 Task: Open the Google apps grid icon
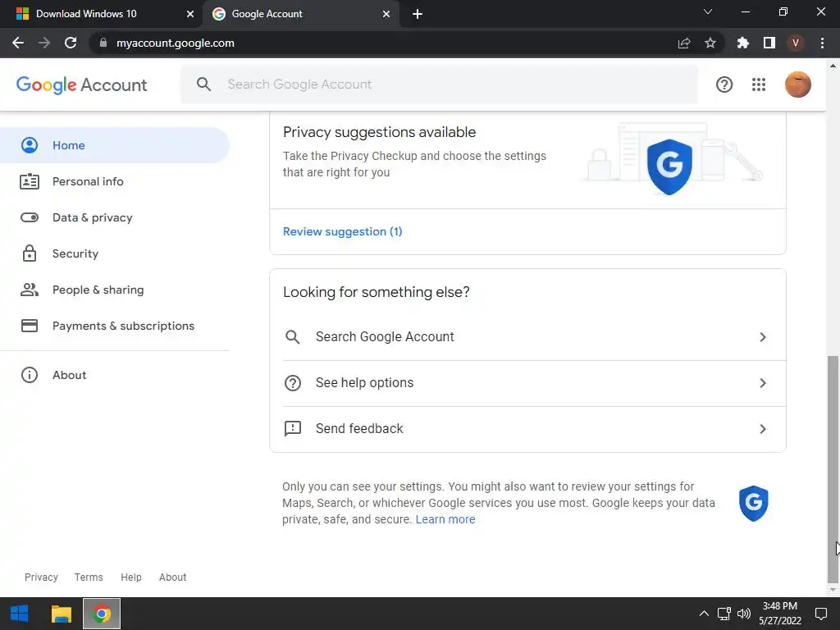(759, 84)
